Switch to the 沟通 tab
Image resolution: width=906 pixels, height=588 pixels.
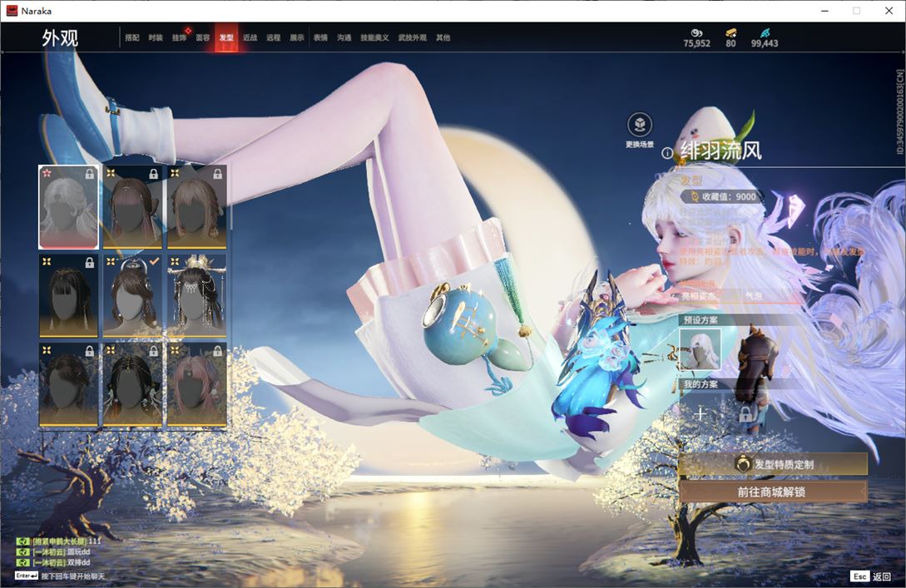(344, 37)
